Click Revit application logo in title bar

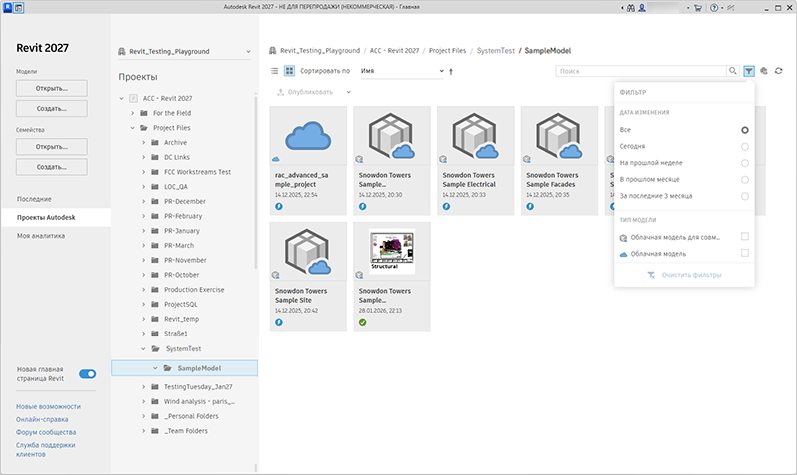point(7,8)
